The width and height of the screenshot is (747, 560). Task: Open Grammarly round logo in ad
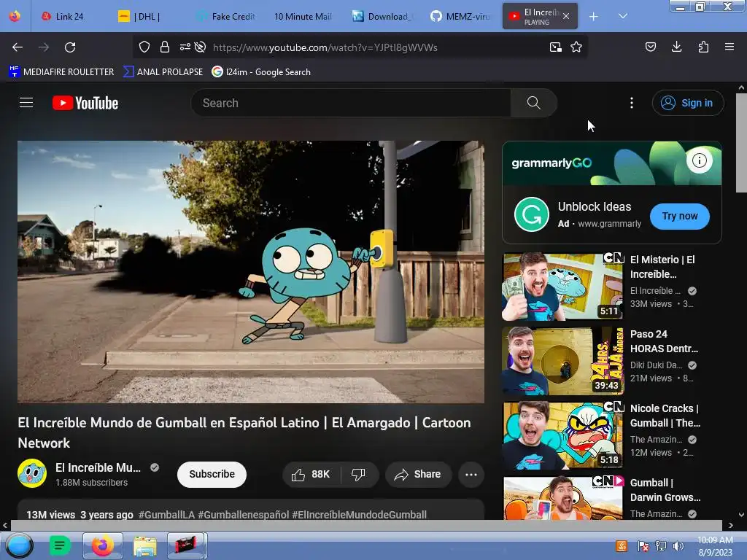click(532, 214)
